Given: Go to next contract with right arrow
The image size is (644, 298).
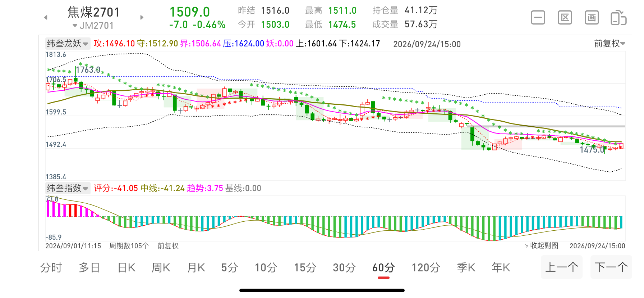Looking at the screenshot, I should pyautogui.click(x=142, y=17).
